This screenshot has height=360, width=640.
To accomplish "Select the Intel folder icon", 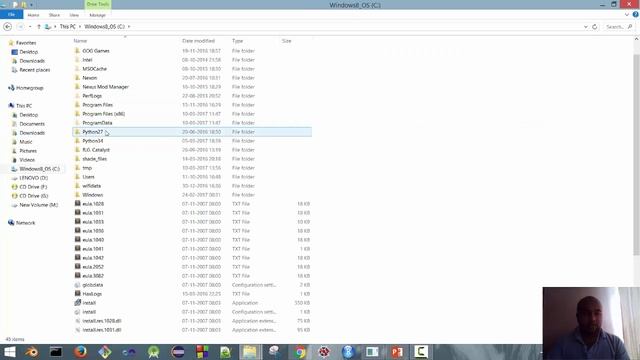I will (x=77, y=60).
